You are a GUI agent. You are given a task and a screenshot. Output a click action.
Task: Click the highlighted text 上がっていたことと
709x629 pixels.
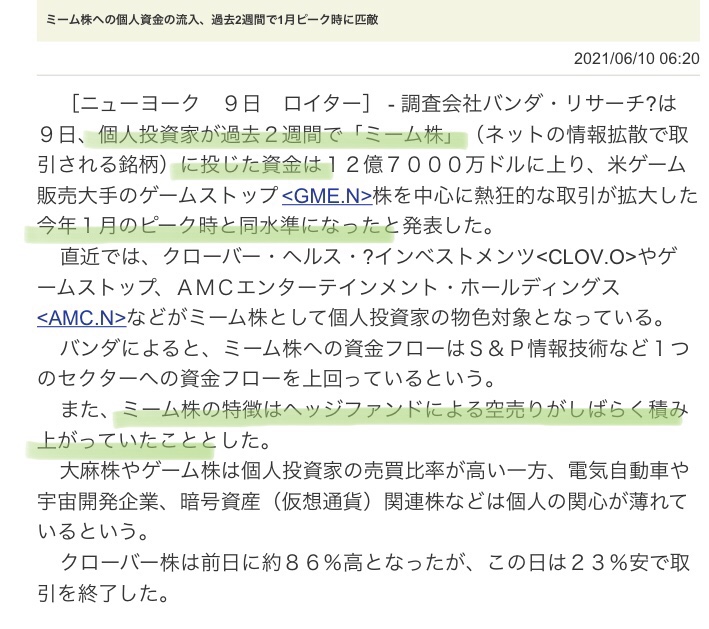129,440
